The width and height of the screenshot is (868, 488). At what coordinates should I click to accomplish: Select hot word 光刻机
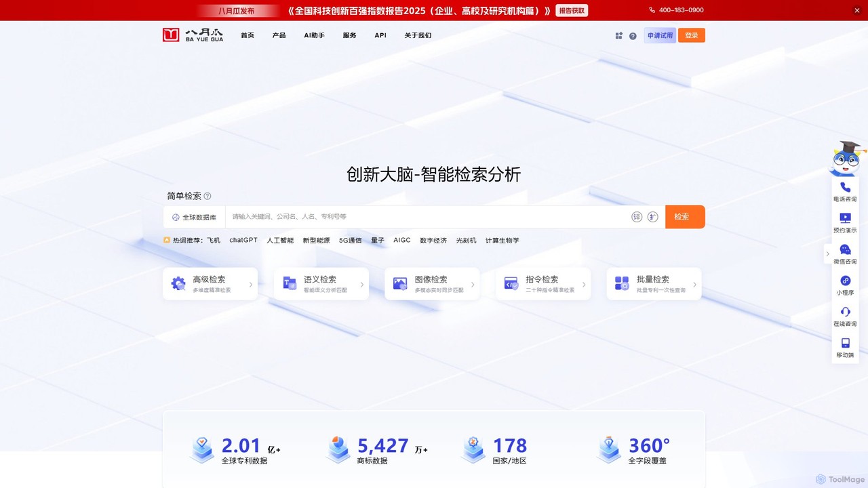tap(466, 240)
